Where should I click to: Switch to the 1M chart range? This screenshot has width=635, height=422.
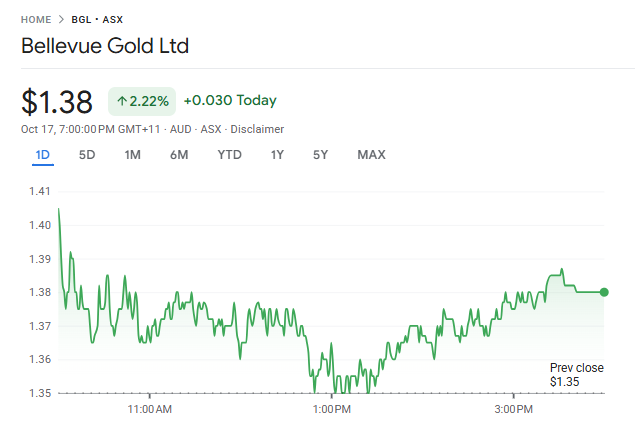pyautogui.click(x=133, y=155)
